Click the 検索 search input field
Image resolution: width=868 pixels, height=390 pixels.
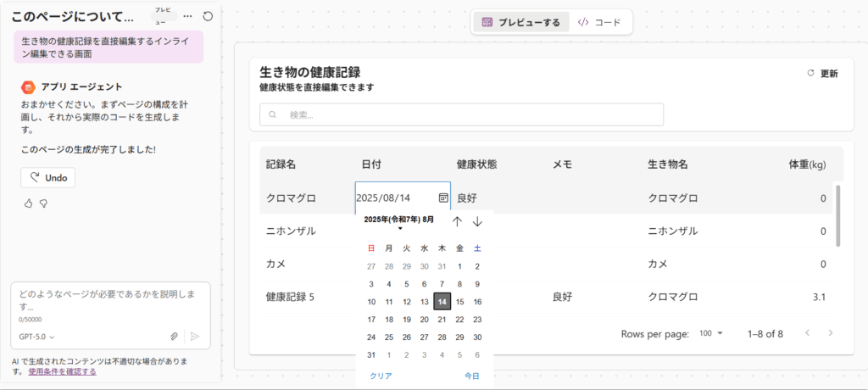coord(461,114)
